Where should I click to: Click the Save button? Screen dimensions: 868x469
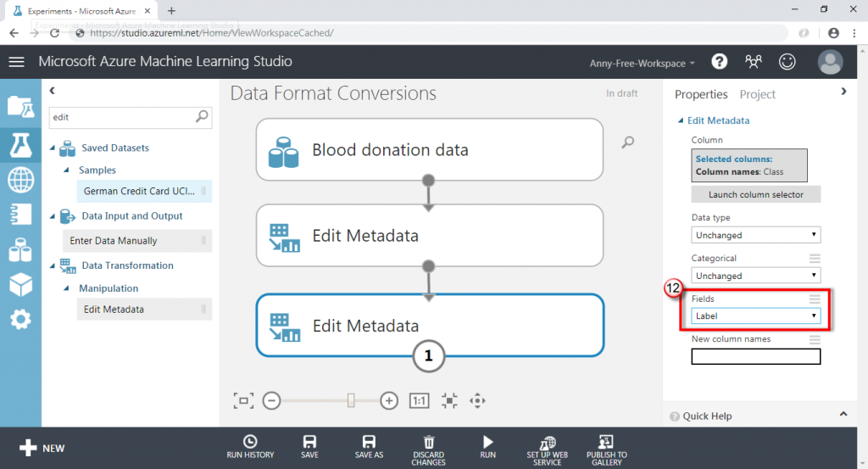[x=309, y=448]
